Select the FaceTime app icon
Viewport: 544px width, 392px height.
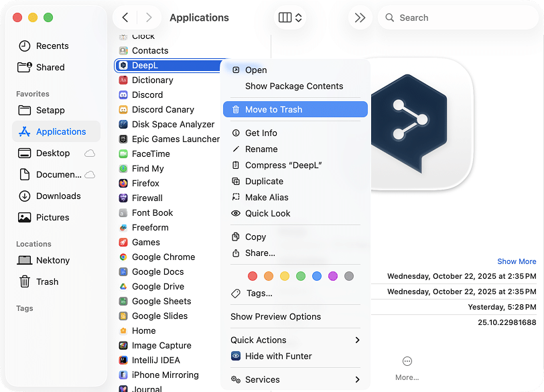coord(124,153)
